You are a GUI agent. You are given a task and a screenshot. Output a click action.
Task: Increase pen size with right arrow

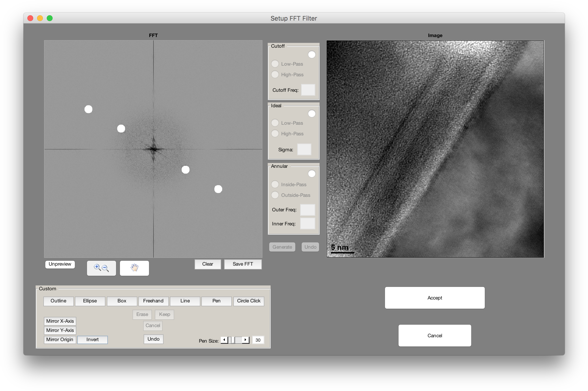click(x=245, y=340)
